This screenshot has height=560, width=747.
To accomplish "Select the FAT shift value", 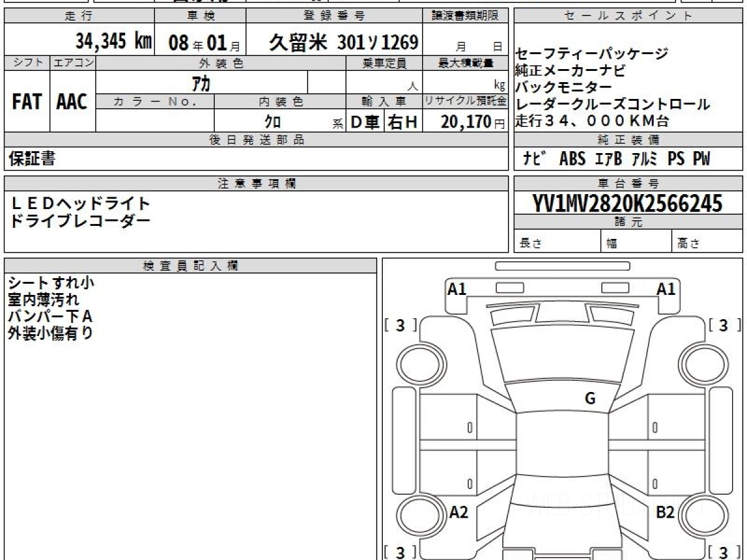I will [27, 103].
